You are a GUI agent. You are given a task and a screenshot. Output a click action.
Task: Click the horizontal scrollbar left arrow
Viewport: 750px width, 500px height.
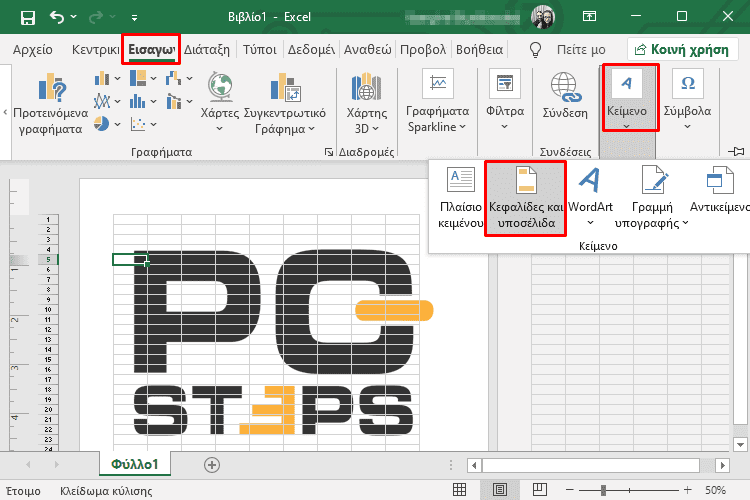pyautogui.click(x=474, y=465)
